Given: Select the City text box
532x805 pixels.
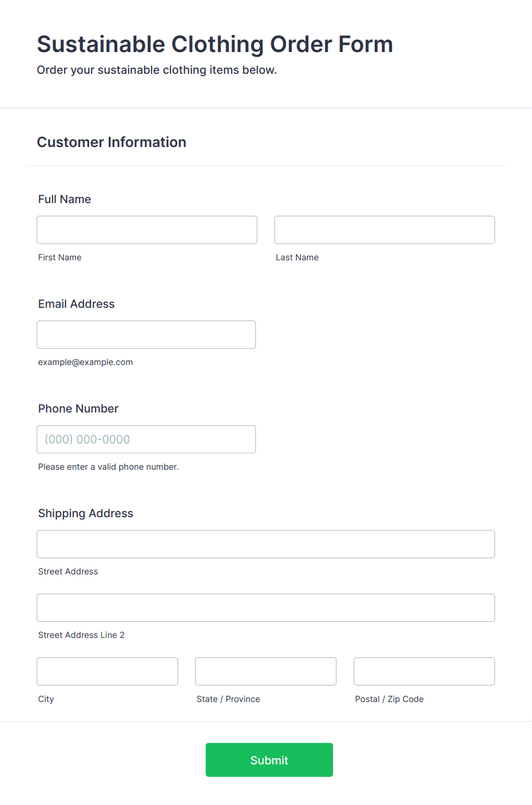Looking at the screenshot, I should [108, 671].
